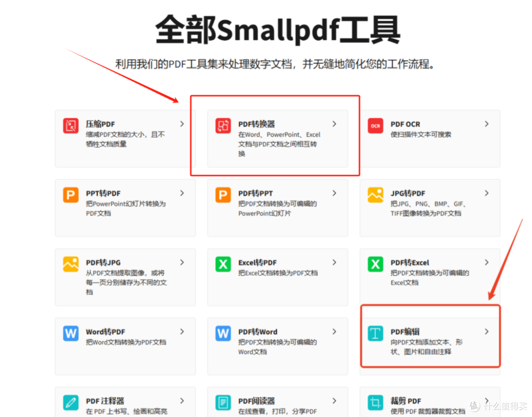Click the red 压缩PDF compress icon
532x417 pixels.
tap(70, 126)
